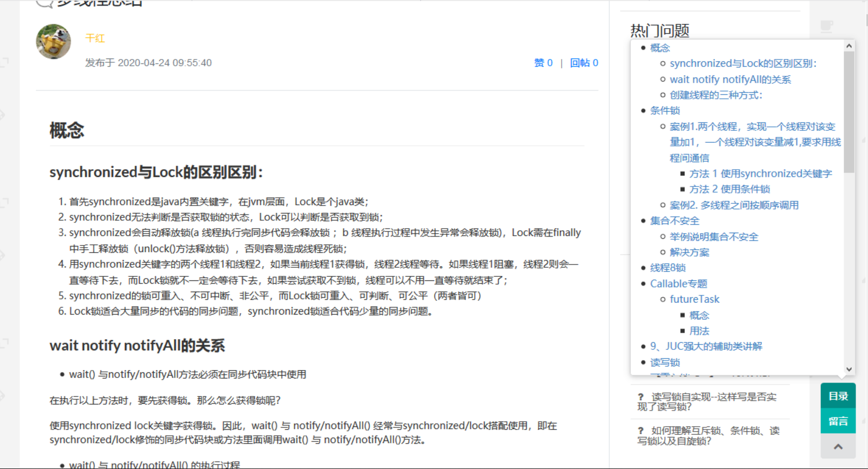
Task: Open the 条件锁 contents entry
Action: tap(665, 111)
